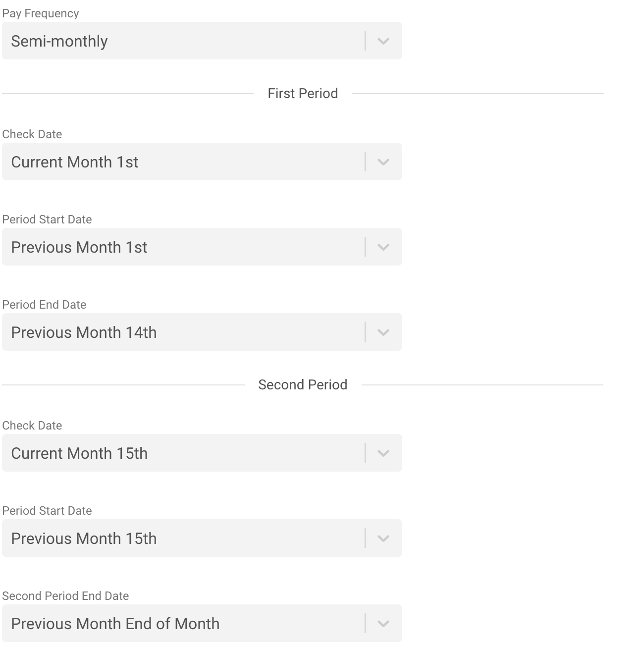Click the Pay Frequency field label
The image size is (644, 647).
point(41,13)
